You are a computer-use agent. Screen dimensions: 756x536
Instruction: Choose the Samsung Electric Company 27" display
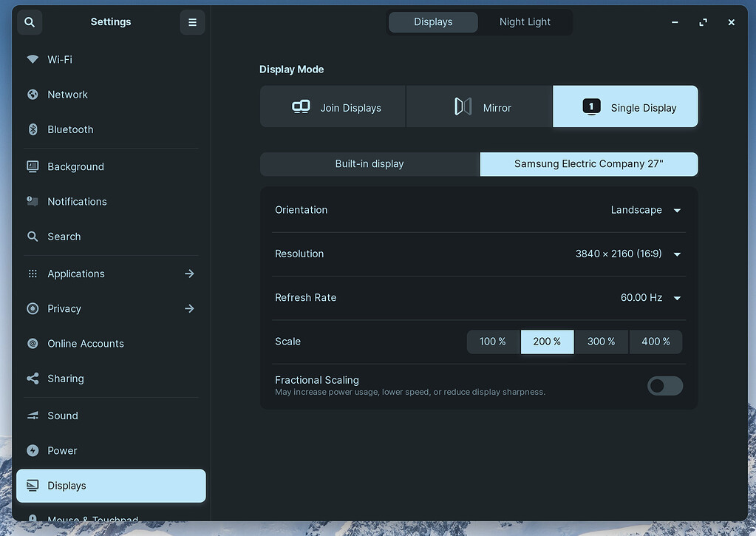tap(588, 163)
